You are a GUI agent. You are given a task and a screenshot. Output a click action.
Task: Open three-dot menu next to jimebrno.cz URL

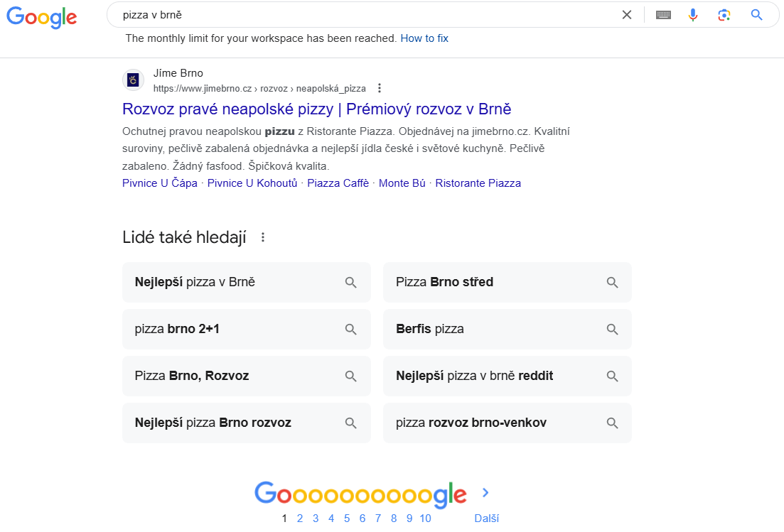380,88
